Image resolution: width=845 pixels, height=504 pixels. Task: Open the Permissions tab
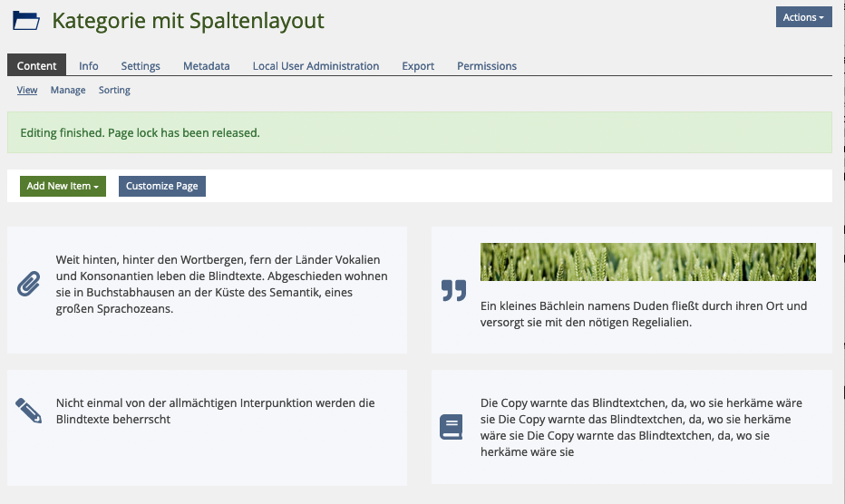click(x=487, y=66)
